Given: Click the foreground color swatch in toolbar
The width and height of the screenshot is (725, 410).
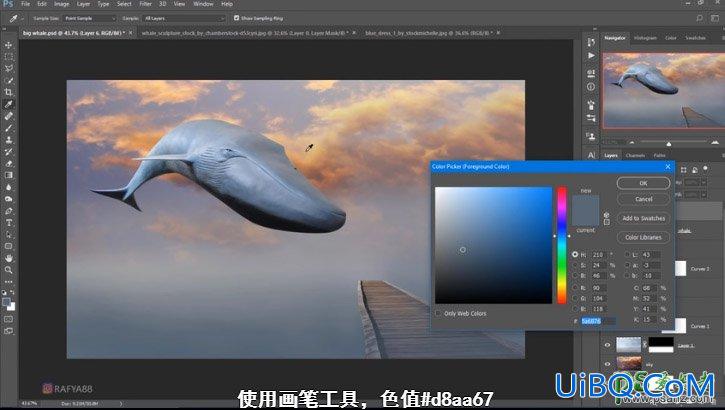Looking at the screenshot, I should [6, 302].
